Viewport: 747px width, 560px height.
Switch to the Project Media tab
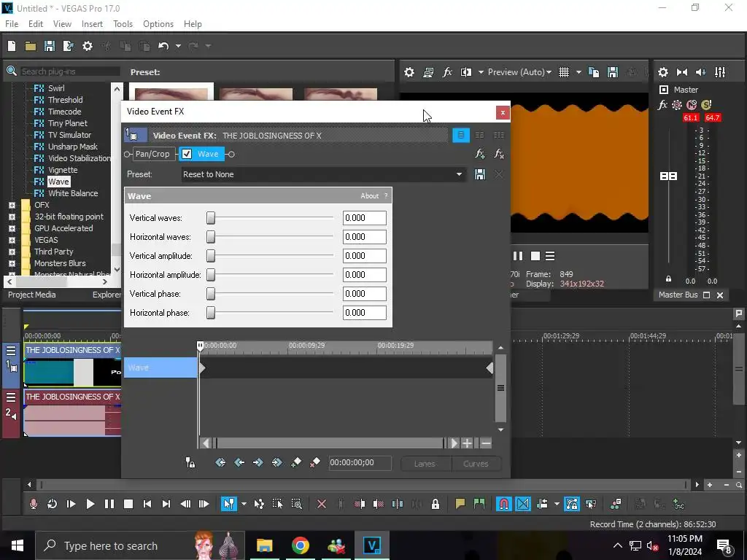[x=31, y=295]
